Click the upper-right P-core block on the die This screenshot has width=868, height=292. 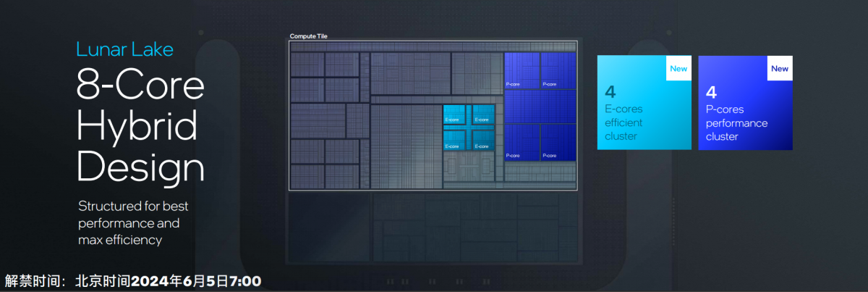(x=558, y=70)
